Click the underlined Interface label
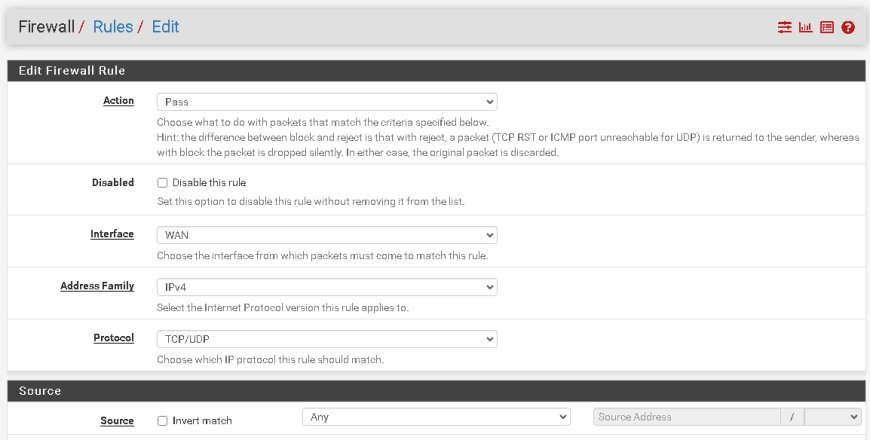Viewport: 870px width, 440px height. click(x=112, y=234)
